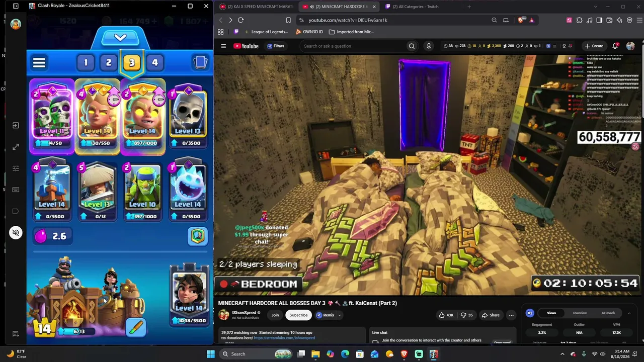This screenshot has width=644, height=362.
Task: Select the Skeletons card Level 11
Action: (52, 117)
